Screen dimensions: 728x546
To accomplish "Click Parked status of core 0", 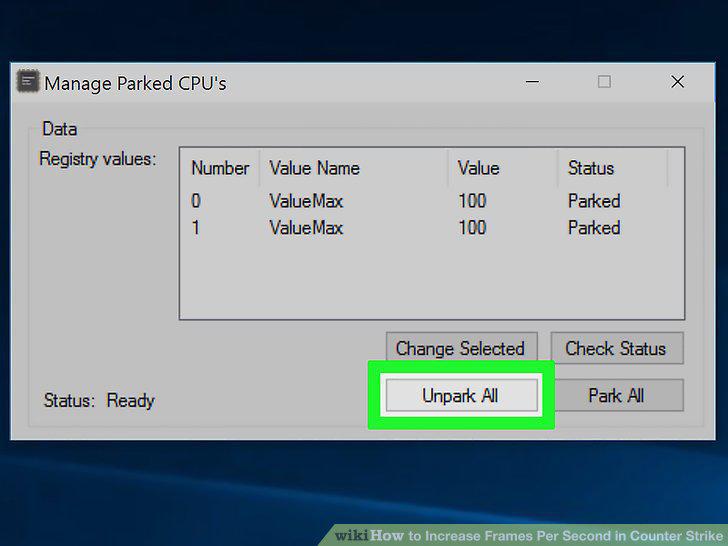I will pyautogui.click(x=594, y=201).
